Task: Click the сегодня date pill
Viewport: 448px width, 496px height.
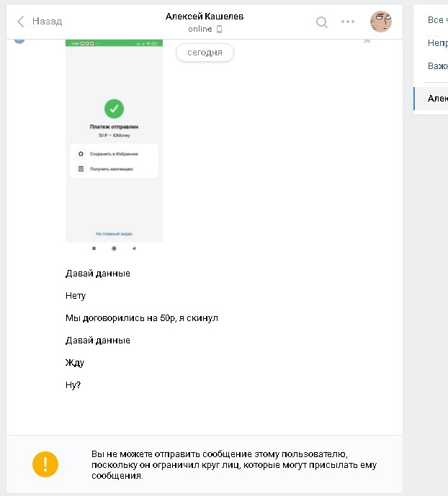Action: point(205,53)
